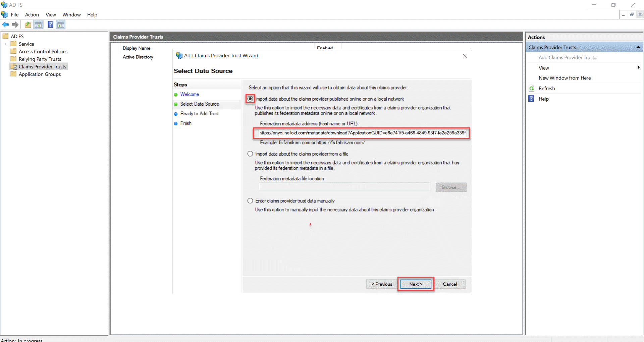Select AD FS root tree node
Image resolution: width=644 pixels, height=342 pixels.
pyautogui.click(x=17, y=36)
